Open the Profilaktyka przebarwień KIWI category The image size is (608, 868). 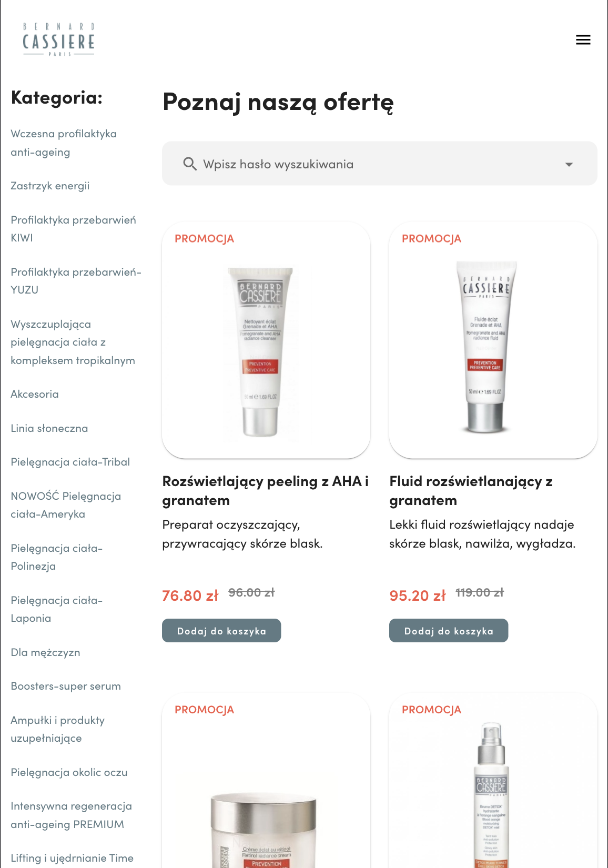coord(73,229)
